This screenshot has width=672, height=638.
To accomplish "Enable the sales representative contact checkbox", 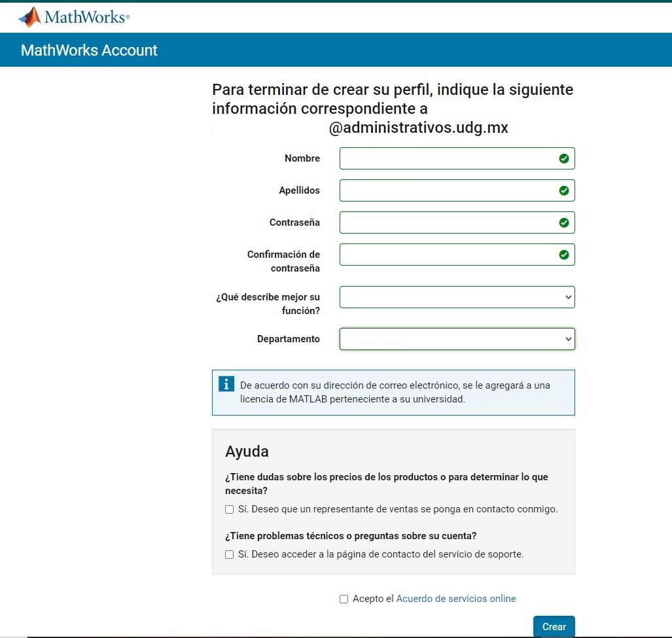I will click(x=230, y=509).
